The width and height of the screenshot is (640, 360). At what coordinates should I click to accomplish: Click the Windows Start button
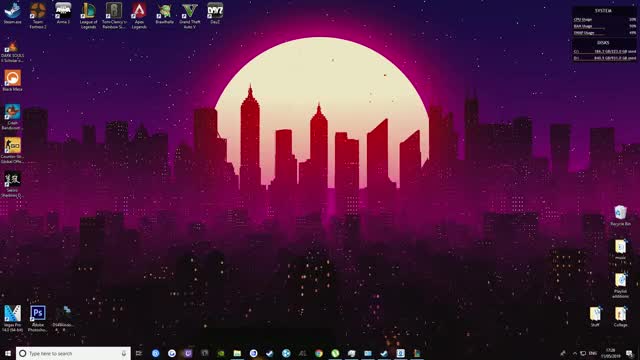8,353
